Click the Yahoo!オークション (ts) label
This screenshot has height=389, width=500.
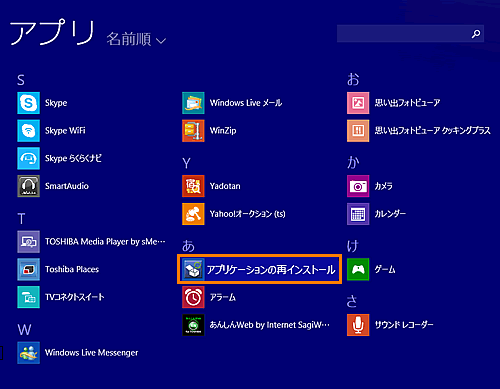(x=248, y=214)
